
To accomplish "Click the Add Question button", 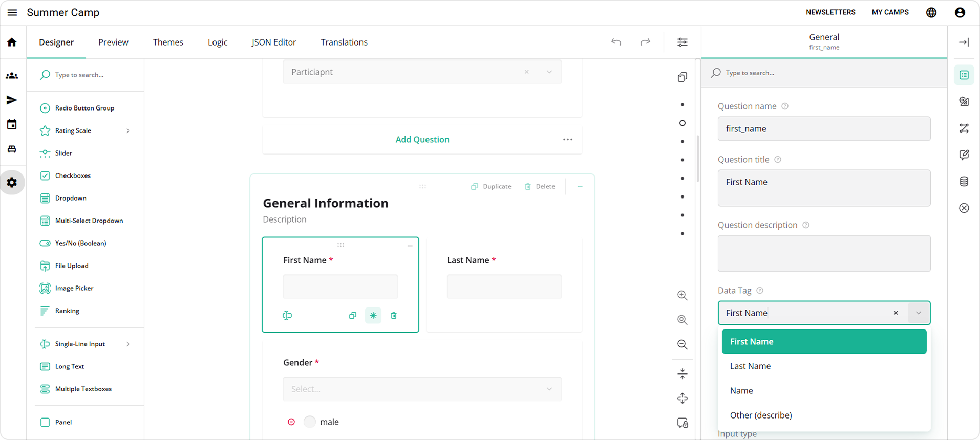I will [422, 140].
